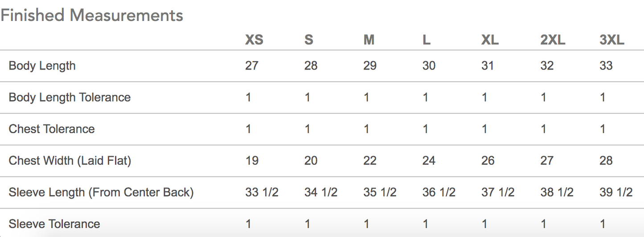
Task: Click the Body Length row label
Action: (x=42, y=66)
